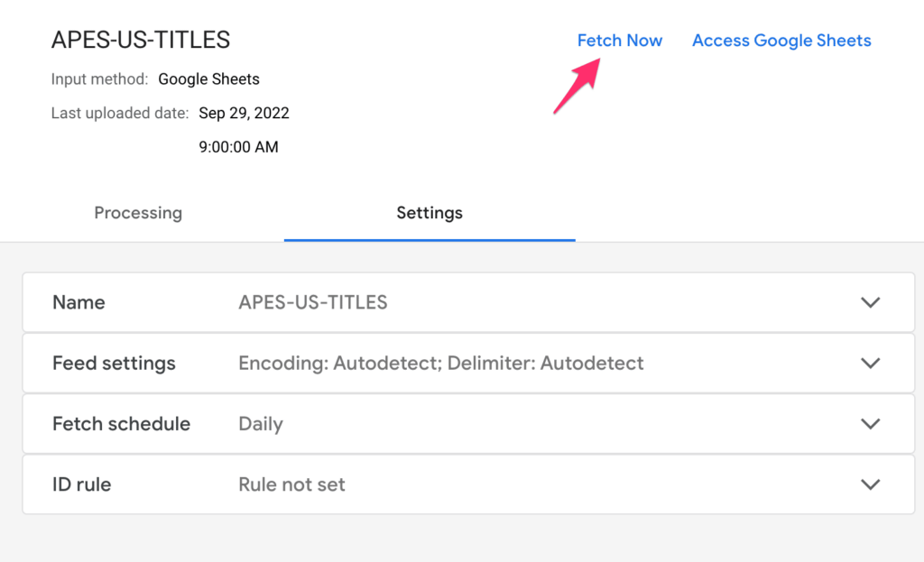This screenshot has width=924, height=562.
Task: Expand the Name row chevron
Action: point(871,302)
